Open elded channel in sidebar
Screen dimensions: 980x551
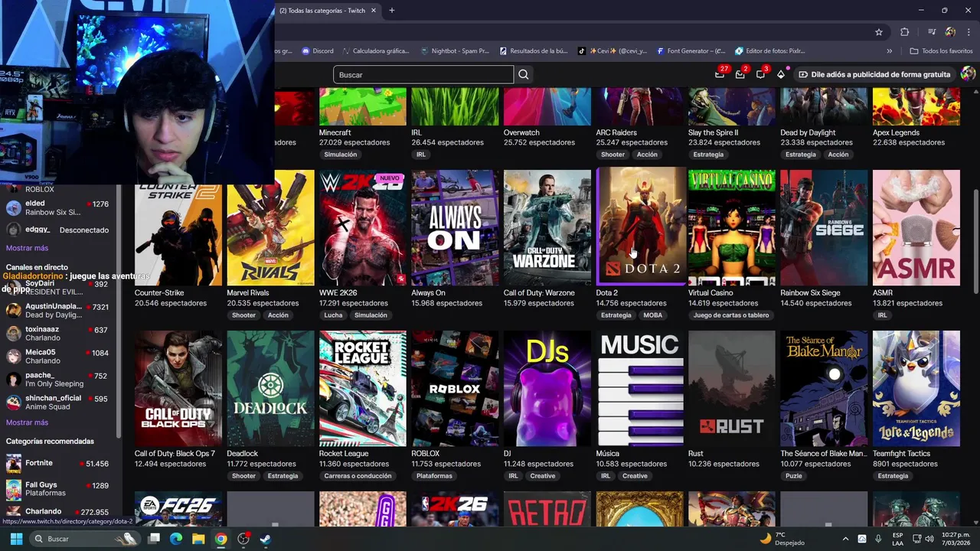(x=58, y=207)
